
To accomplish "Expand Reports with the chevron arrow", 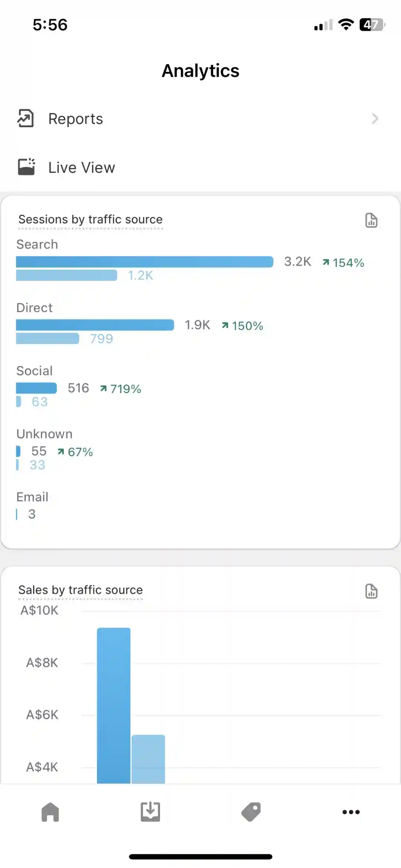I will (375, 119).
